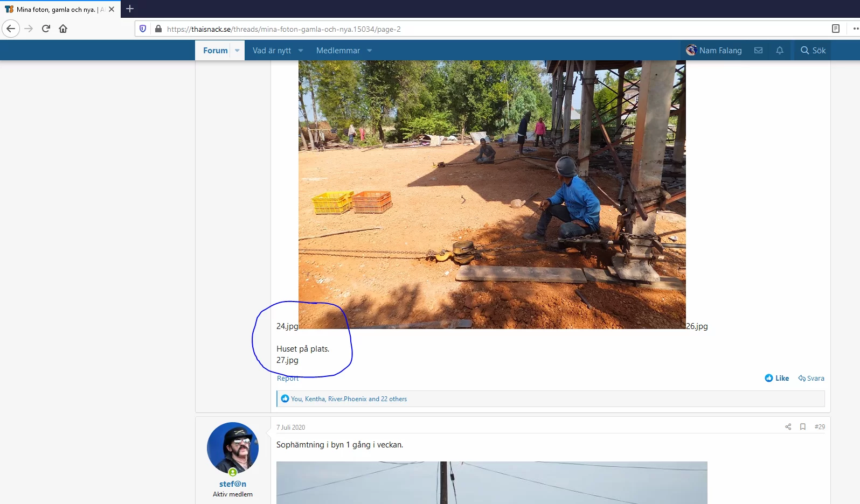This screenshot has width=860, height=504.
Task: Open Sök search in the navbar
Action: tap(813, 51)
